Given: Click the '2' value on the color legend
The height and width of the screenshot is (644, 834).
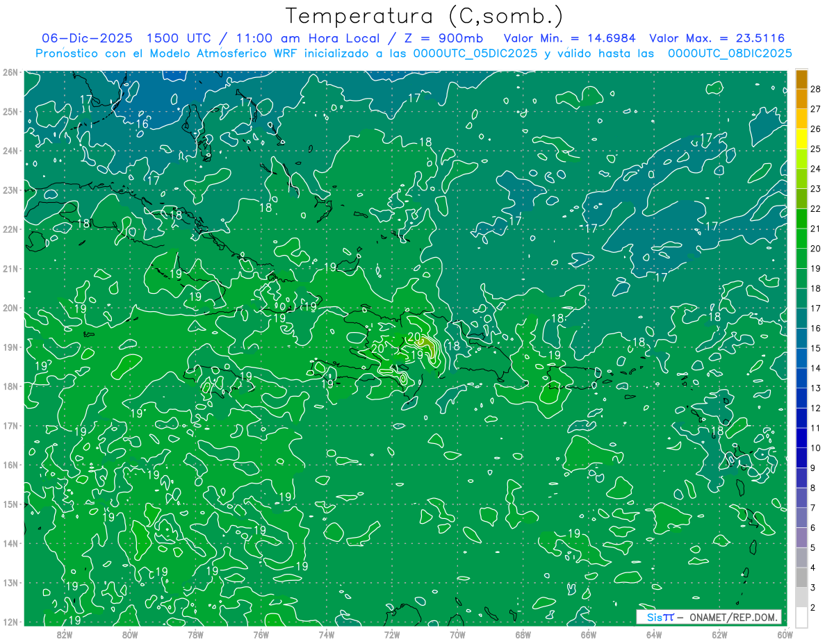Looking at the screenshot, I should [x=813, y=607].
